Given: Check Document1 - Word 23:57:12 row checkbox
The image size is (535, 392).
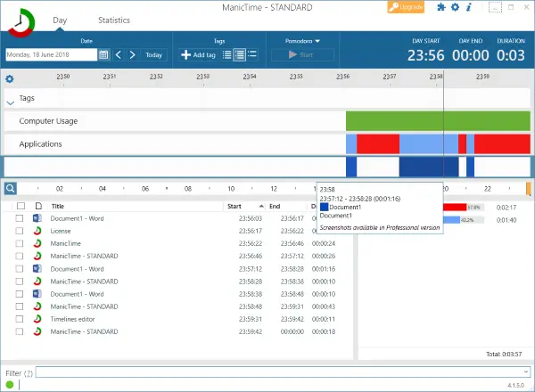Looking at the screenshot, I should [20, 268].
